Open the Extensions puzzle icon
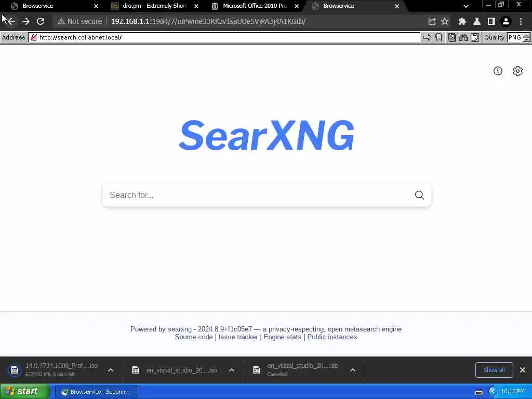Viewport: 532px width, 399px height. coord(462,21)
